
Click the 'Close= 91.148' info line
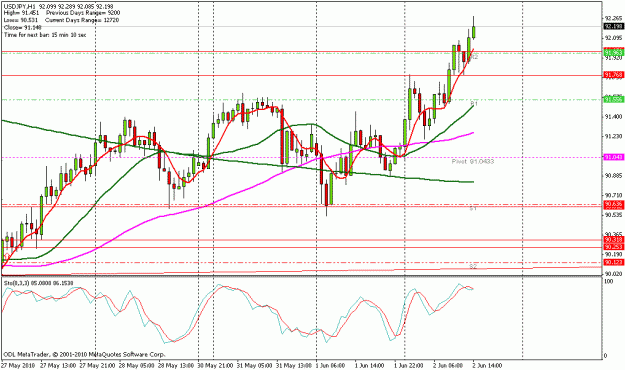click(x=23, y=28)
